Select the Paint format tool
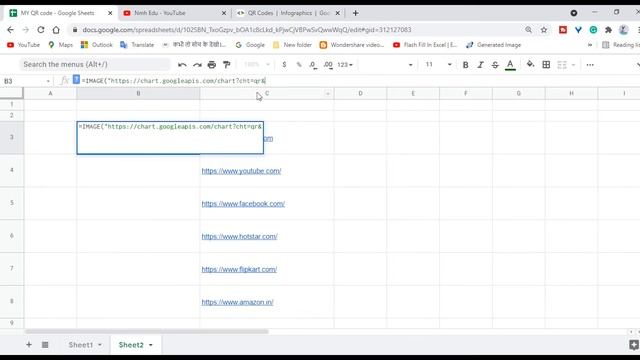The height and width of the screenshot is (360, 640). tap(227, 64)
